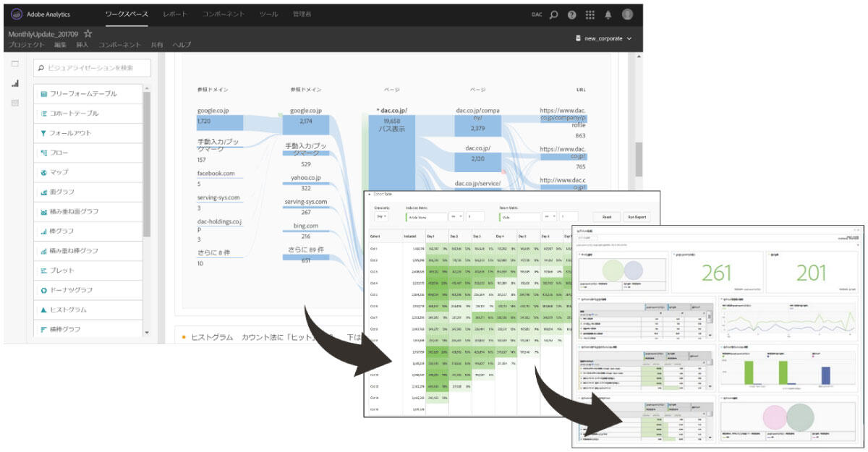Viewport: 868px width, 452px height.
Task: Click the visualization list scrollbar down arrow
Action: [x=147, y=333]
